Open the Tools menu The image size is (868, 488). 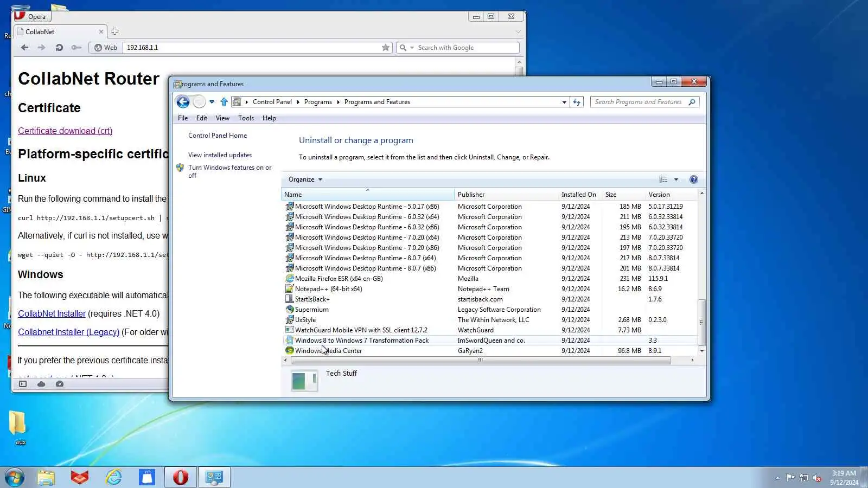point(246,118)
